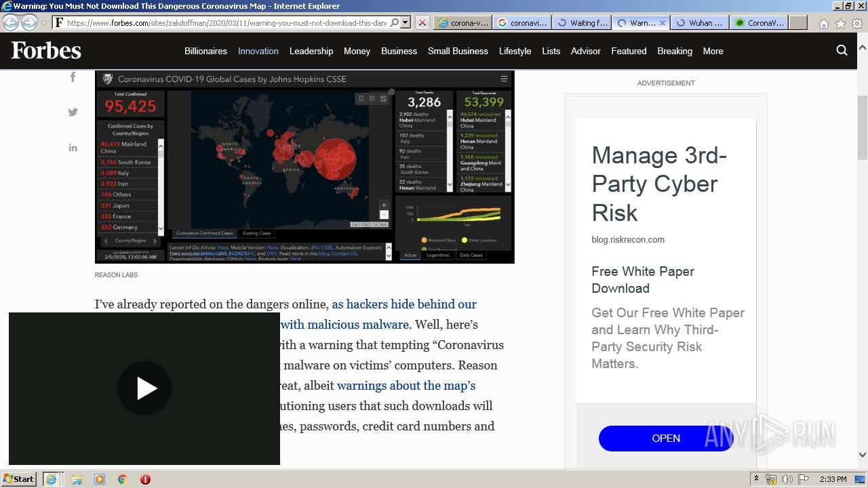Click ad headline 'Manage 3rd-Party Cyber Risk'
Viewport: 868px width, 488px height.
point(659,184)
